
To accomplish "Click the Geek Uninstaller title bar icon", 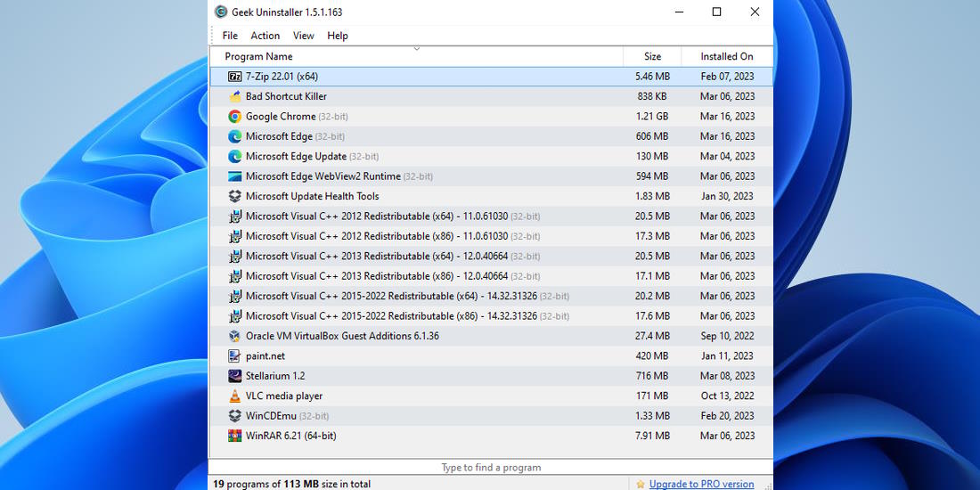I will [221, 12].
